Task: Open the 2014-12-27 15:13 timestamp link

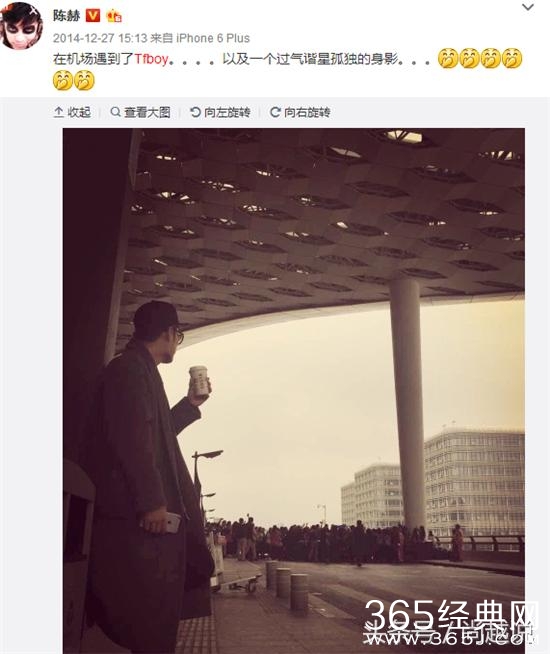Action: coord(100,38)
